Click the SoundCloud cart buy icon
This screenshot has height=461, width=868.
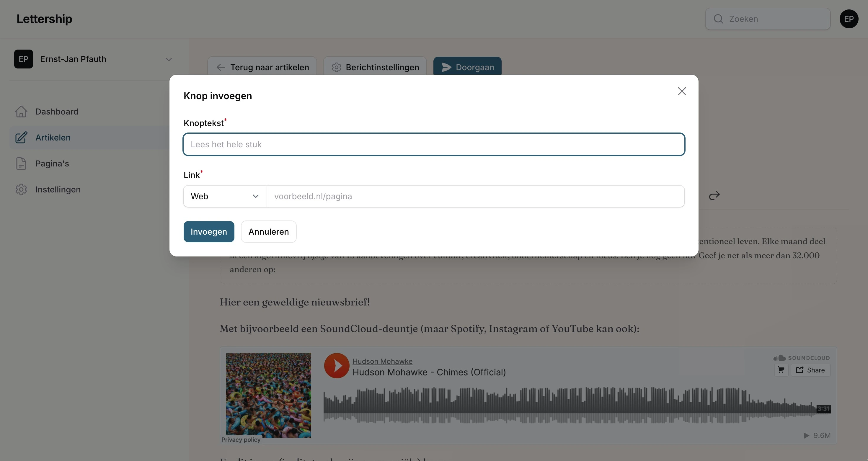pyautogui.click(x=781, y=370)
